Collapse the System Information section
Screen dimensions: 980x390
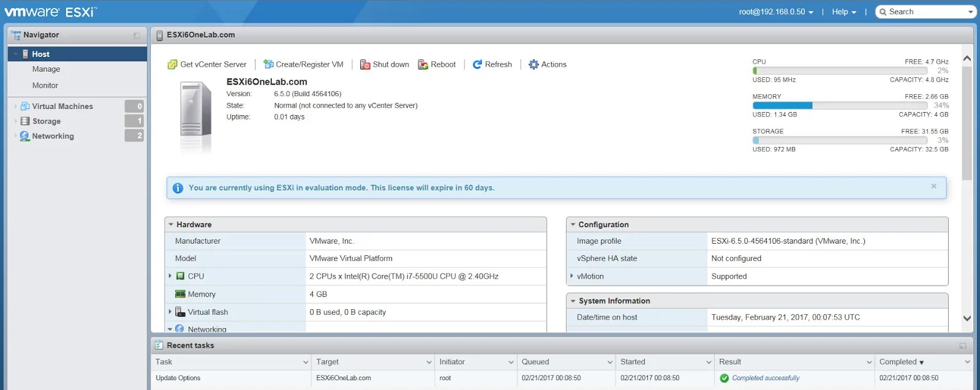[x=573, y=301]
